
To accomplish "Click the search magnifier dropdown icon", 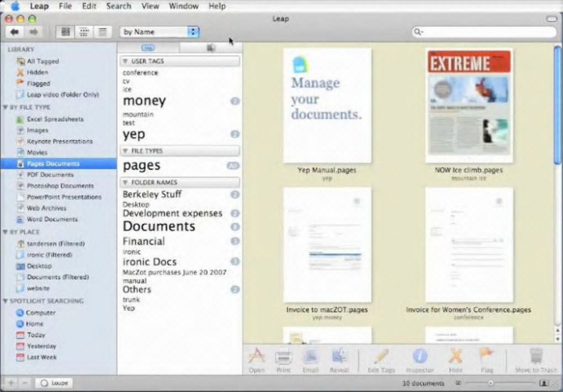I will coord(418,32).
